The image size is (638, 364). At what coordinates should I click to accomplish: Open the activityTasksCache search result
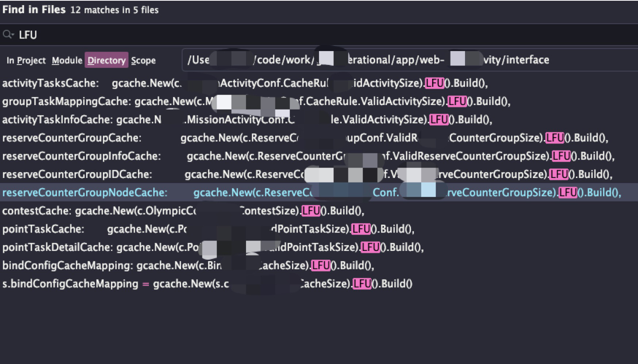coord(219,83)
